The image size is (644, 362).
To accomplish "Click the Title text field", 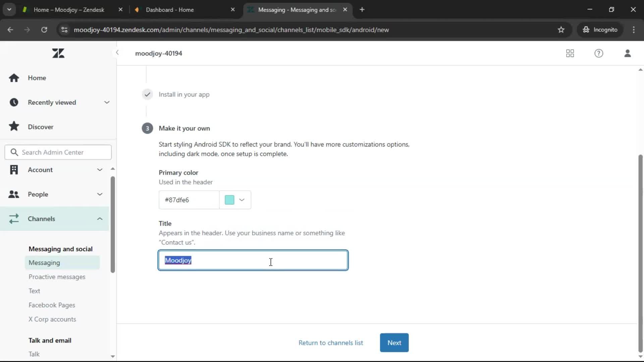I will pyautogui.click(x=253, y=260).
